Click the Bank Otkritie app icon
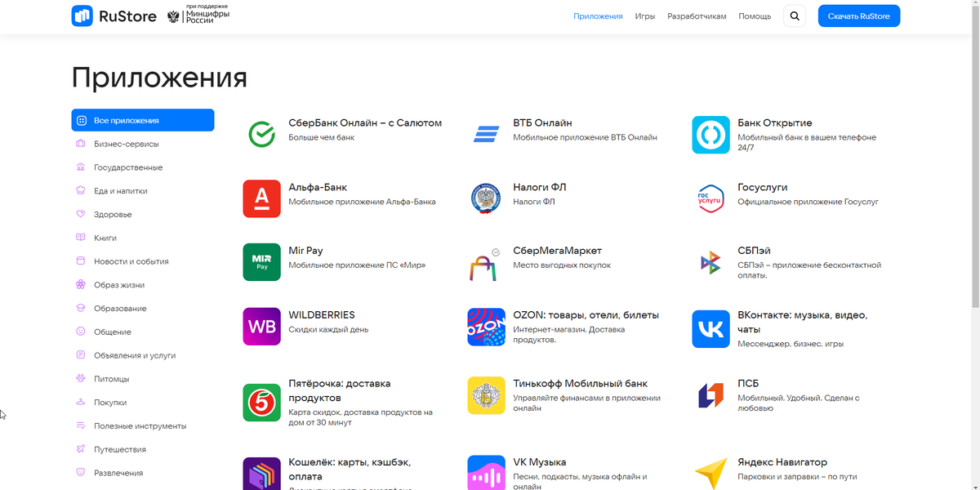The height and width of the screenshot is (490, 980). [710, 134]
